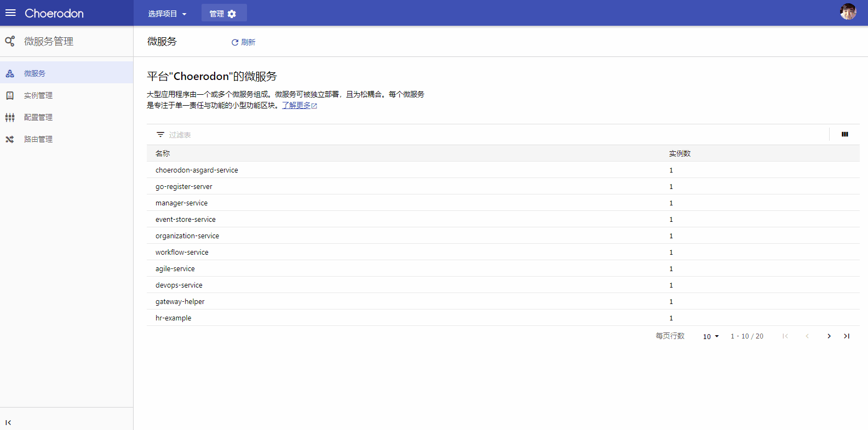Select the workflow-service row
The image size is (868, 430).
click(503, 252)
